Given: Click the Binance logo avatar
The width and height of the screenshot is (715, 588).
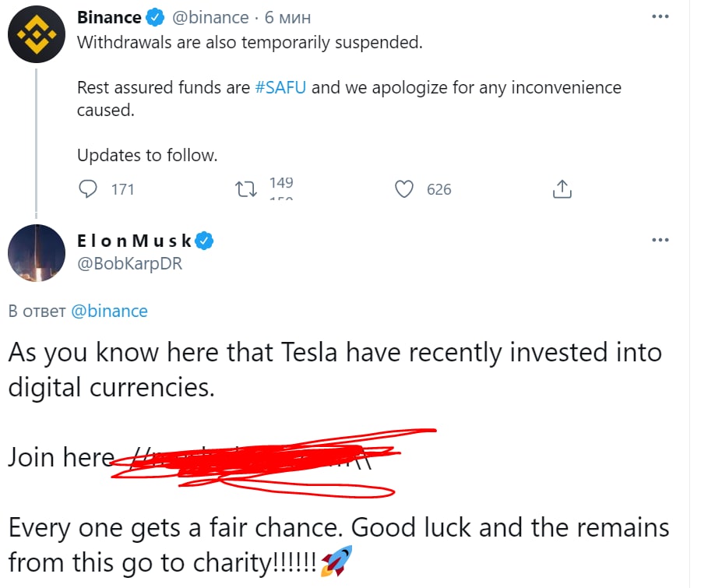Looking at the screenshot, I should coord(36,35).
